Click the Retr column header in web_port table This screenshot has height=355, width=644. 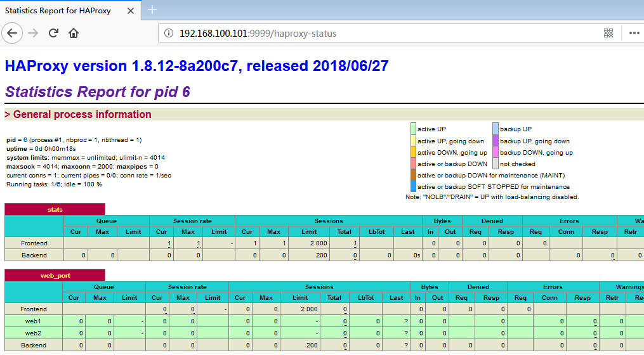(612, 298)
